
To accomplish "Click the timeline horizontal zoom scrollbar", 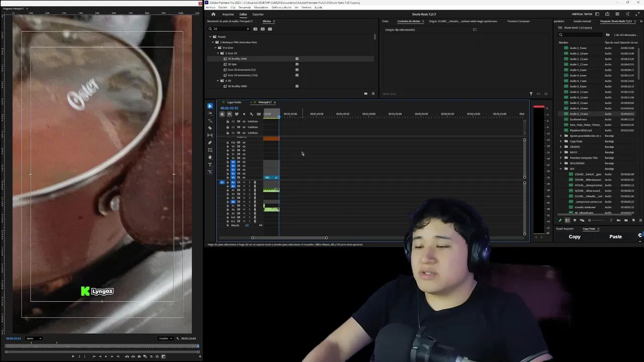I will [x=289, y=238].
